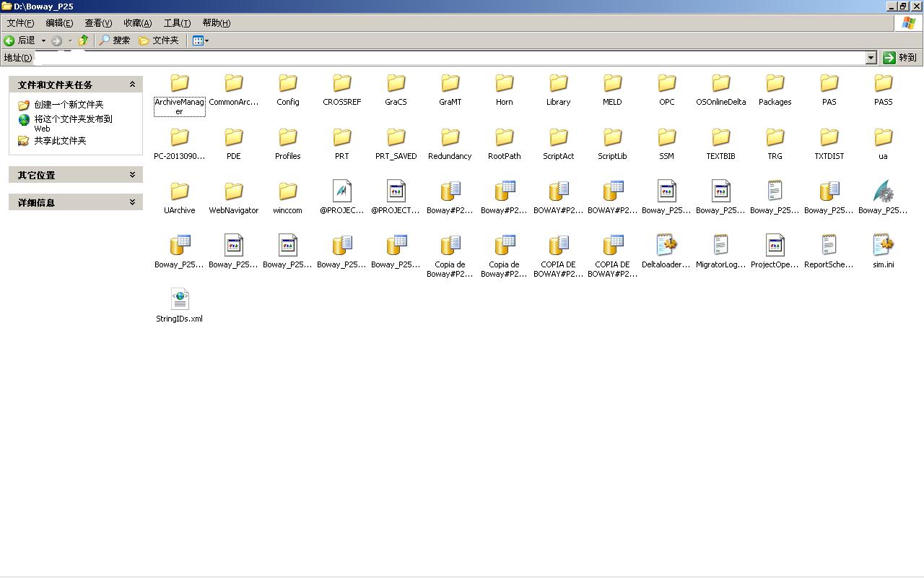
Task: Open the 收藏(A) menu
Action: (x=137, y=23)
